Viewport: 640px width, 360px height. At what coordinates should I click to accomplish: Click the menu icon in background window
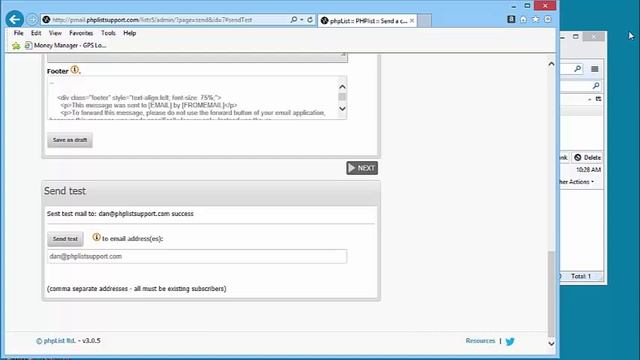tap(595, 69)
